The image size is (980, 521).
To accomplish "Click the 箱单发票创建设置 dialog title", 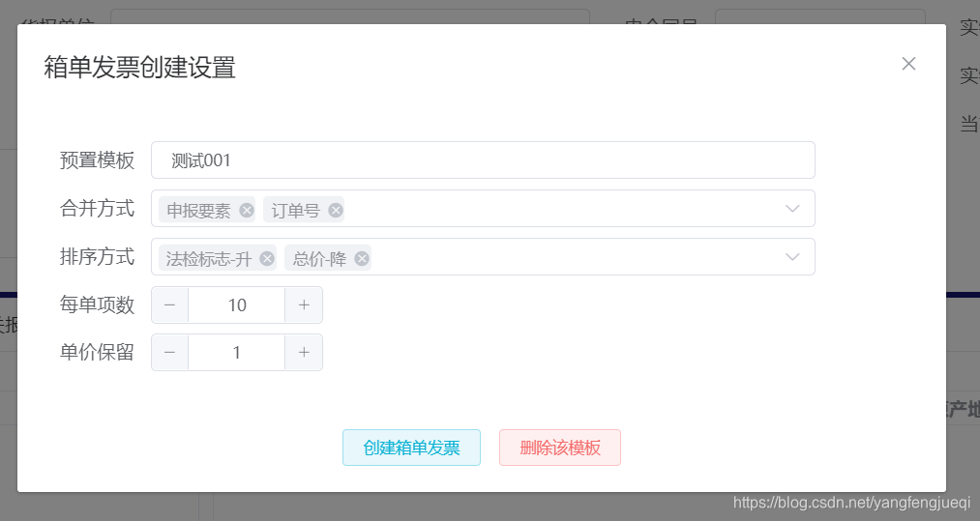I will (139, 68).
